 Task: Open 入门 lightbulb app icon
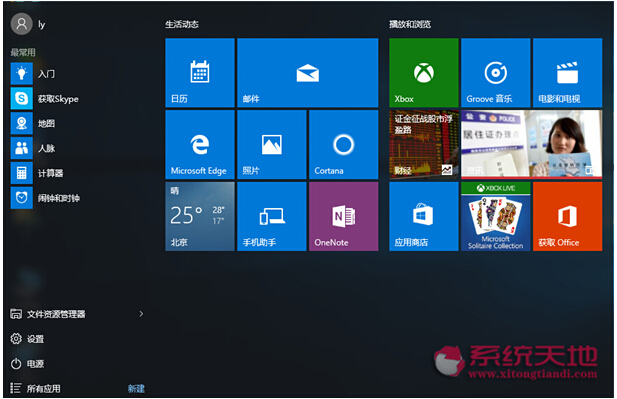tap(22, 74)
